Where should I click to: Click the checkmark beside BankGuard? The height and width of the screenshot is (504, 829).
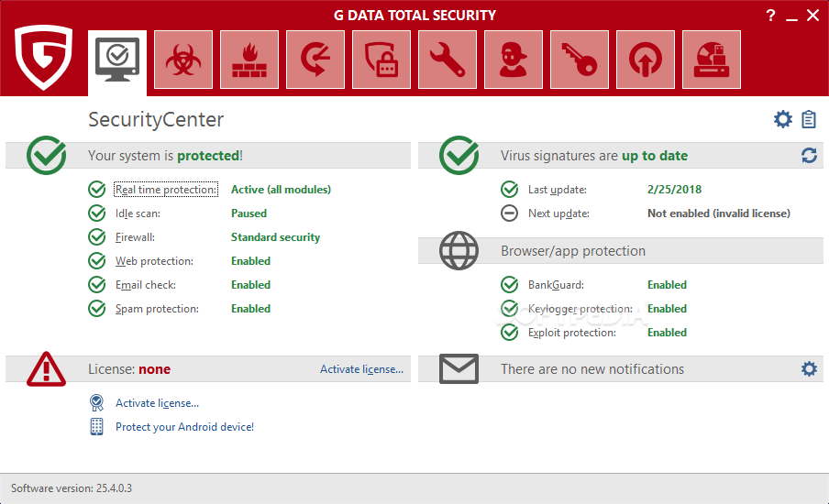(509, 284)
